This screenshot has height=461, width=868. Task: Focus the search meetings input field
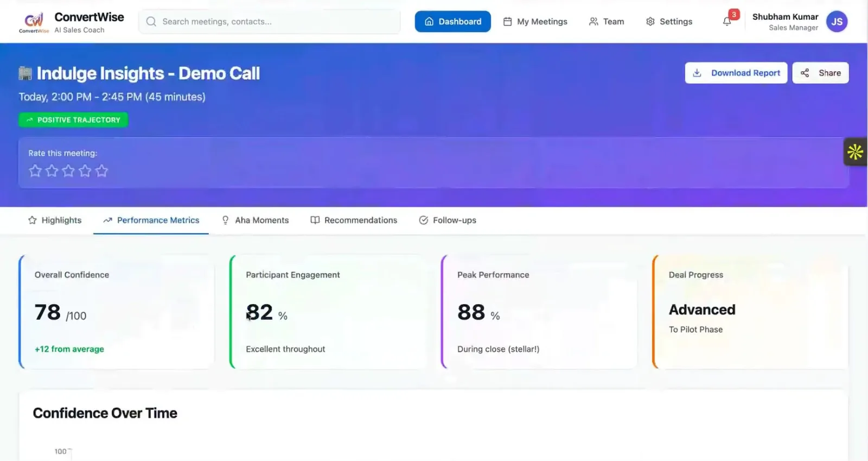tap(277, 22)
